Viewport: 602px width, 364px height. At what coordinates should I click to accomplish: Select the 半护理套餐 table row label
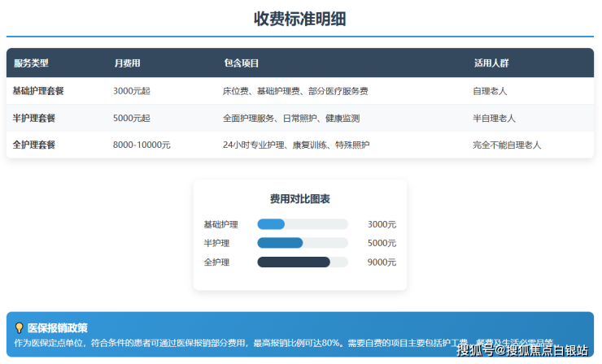coord(33,118)
